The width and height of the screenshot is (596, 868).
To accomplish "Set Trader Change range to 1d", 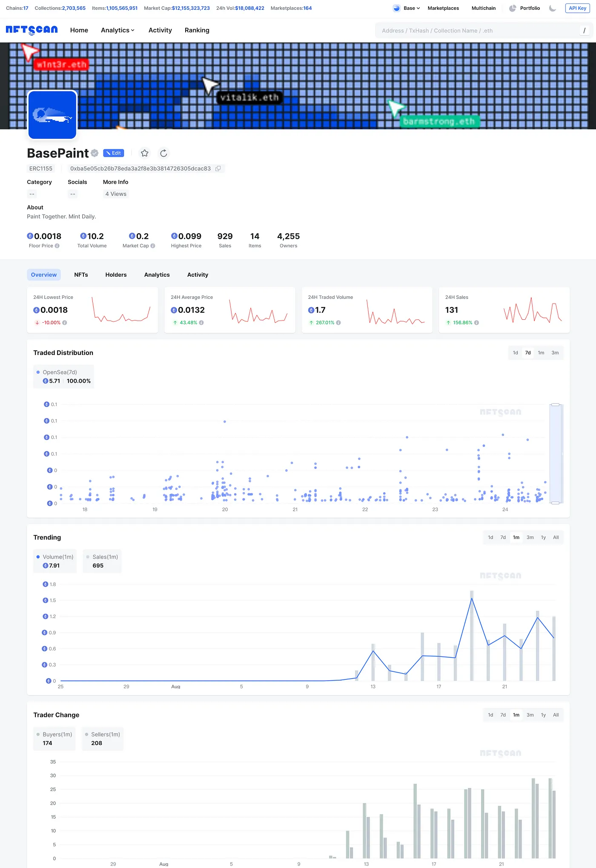I will click(x=490, y=715).
